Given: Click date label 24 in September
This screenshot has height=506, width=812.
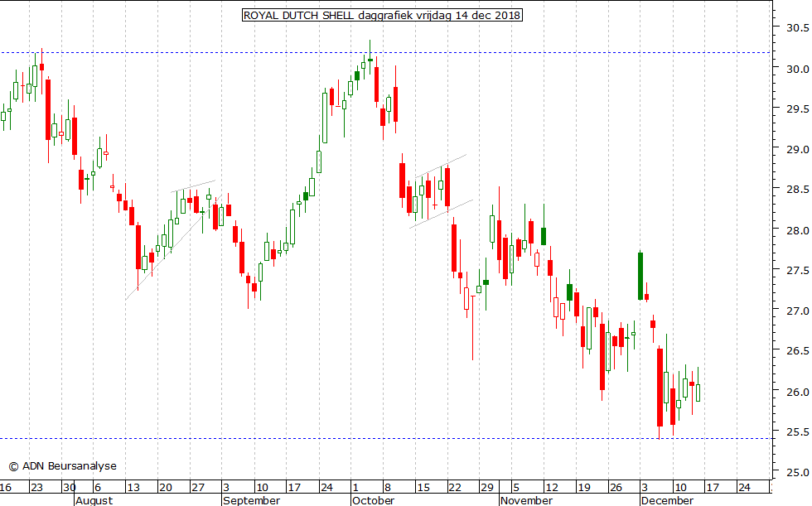Looking at the screenshot, I should pyautogui.click(x=326, y=488).
